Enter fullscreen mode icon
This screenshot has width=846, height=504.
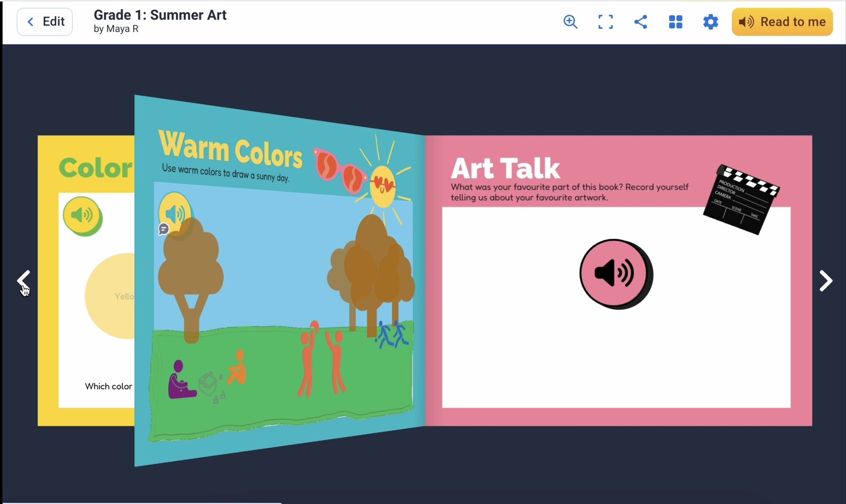click(605, 22)
